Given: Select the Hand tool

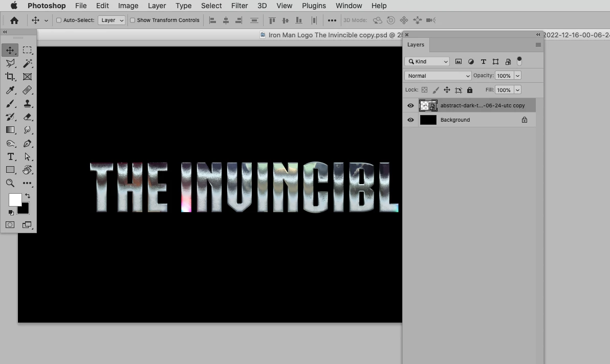Looking at the screenshot, I should coord(27,170).
